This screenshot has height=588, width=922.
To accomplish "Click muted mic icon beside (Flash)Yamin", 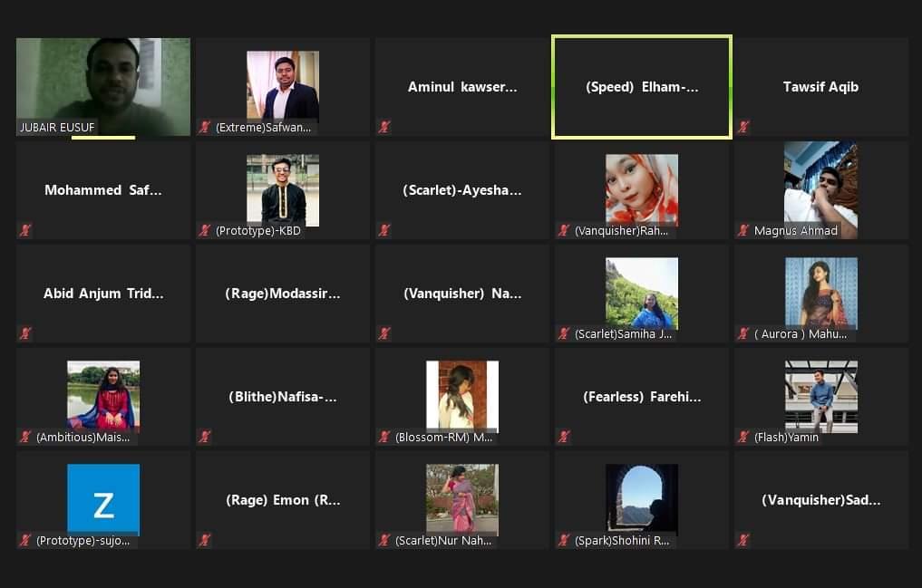I will click(x=743, y=437).
